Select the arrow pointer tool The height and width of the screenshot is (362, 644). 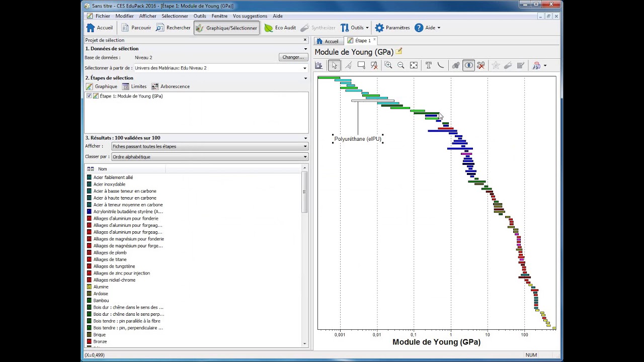(334, 65)
